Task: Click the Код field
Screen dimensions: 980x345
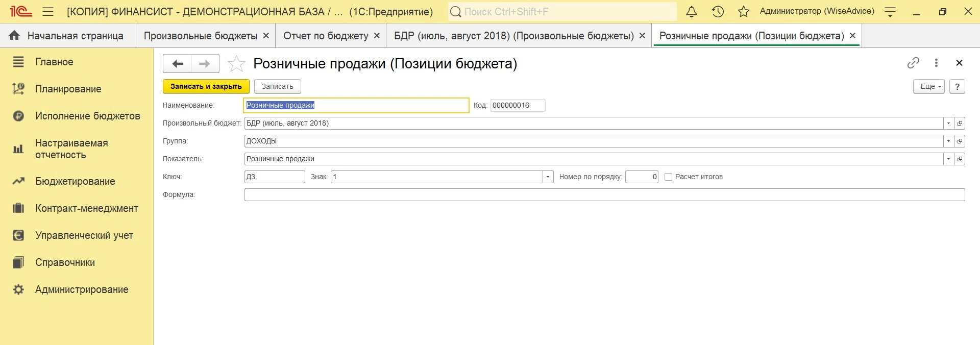Action: tap(518, 105)
